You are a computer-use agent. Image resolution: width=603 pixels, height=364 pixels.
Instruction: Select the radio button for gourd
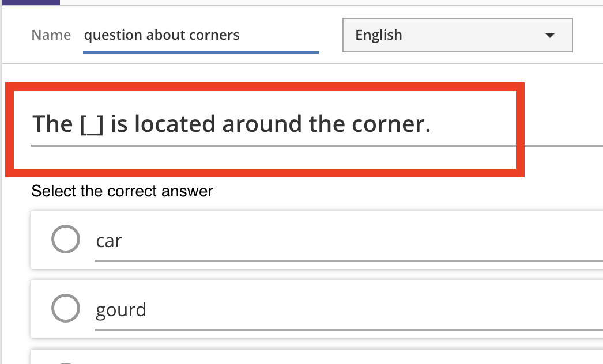(66, 308)
